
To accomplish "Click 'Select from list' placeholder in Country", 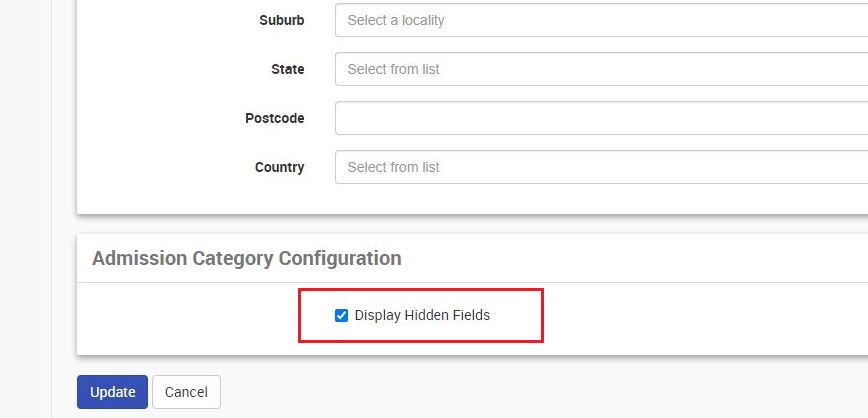I will tap(394, 167).
